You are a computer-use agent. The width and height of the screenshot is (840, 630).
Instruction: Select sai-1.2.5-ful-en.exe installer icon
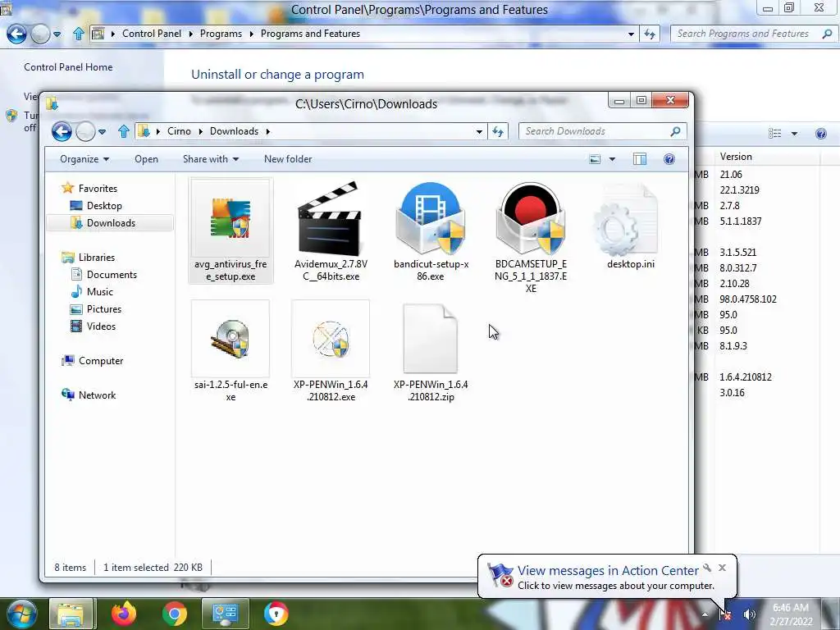pyautogui.click(x=231, y=339)
